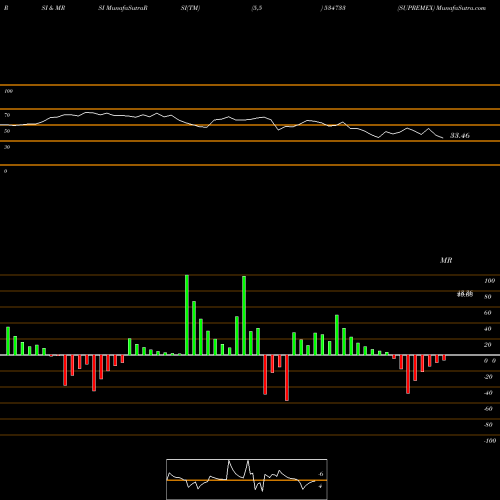Click the 0 label on left RSI axis
500x500 pixels.
[x=5, y=171]
